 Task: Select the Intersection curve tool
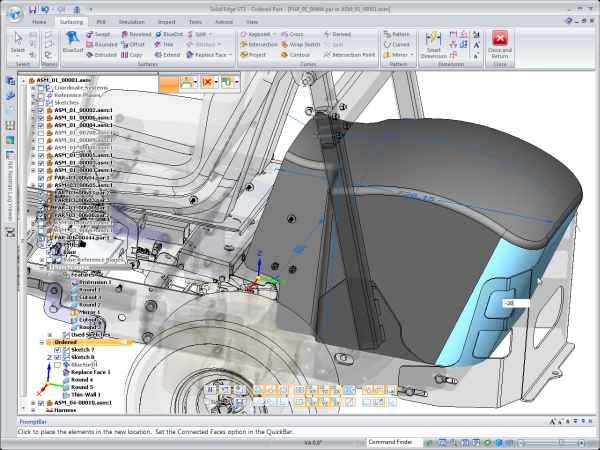tap(260, 44)
